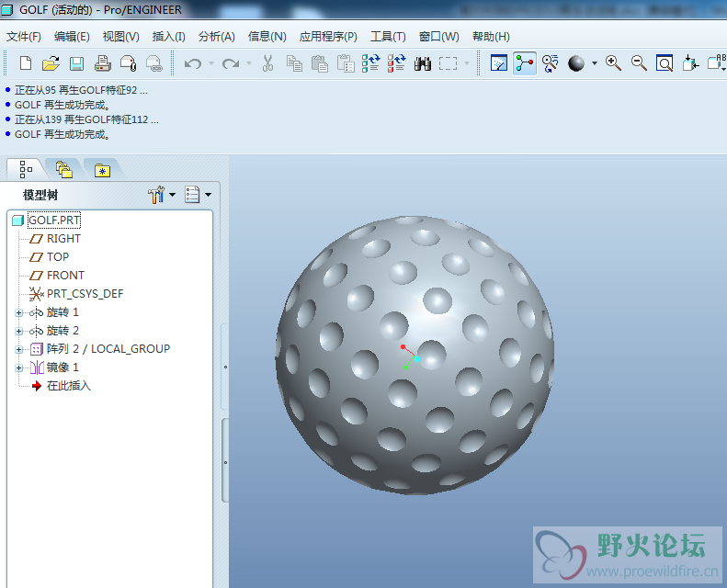Click the mail with link icon
The image size is (727, 588).
(153, 63)
